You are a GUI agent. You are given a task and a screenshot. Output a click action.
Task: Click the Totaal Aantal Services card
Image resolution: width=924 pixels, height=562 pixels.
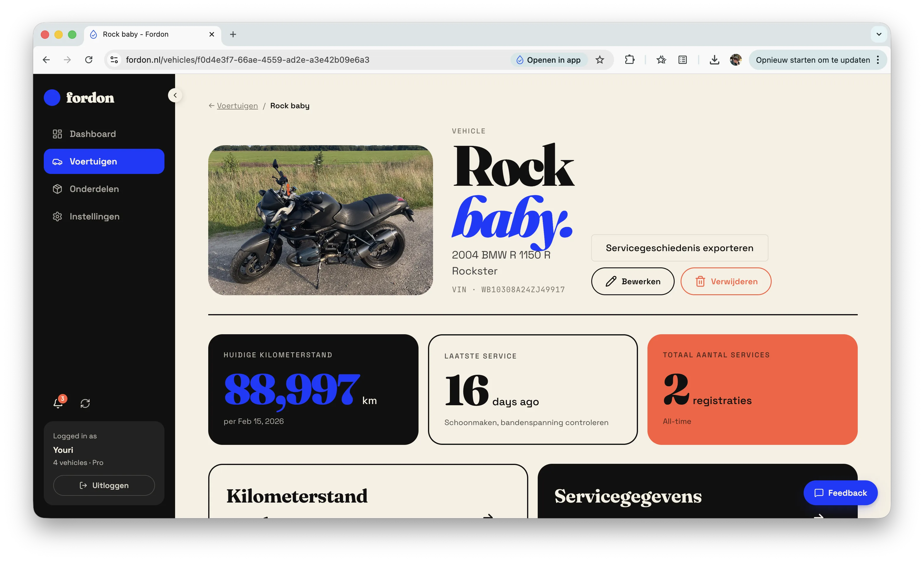tap(752, 390)
